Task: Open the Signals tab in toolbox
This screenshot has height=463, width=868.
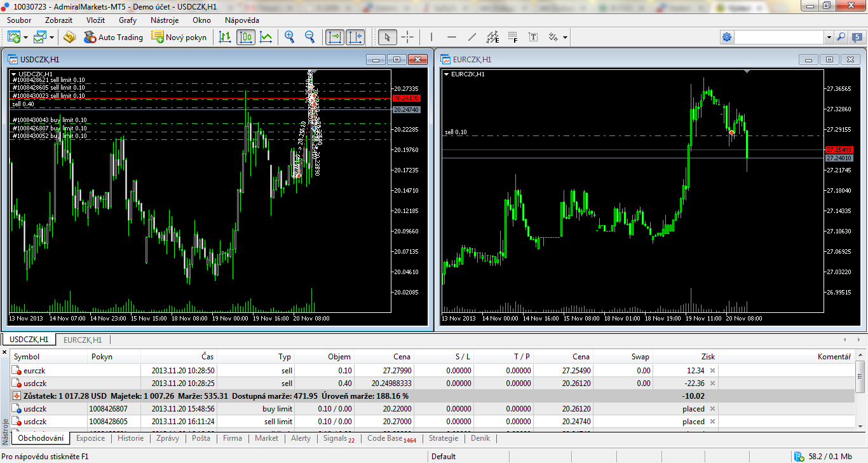Action: (x=339, y=438)
